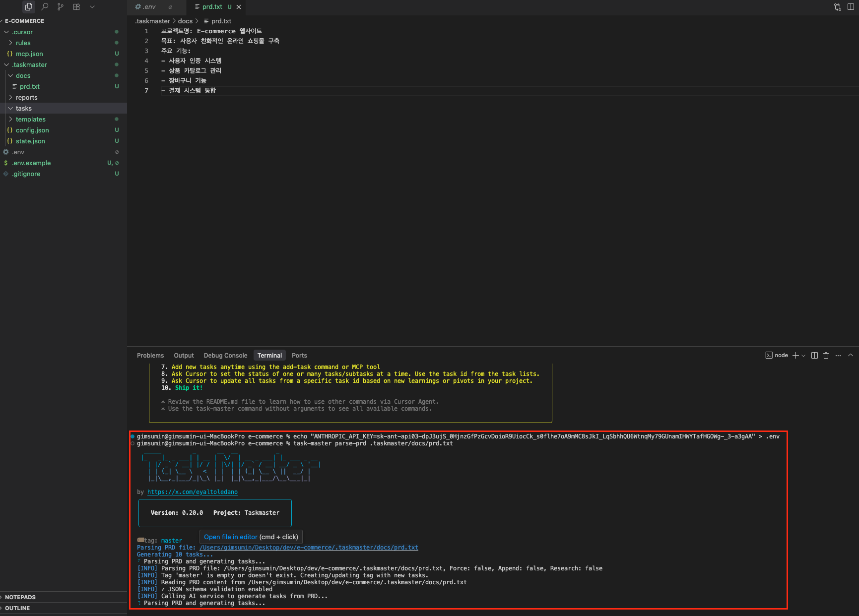
Task: Click 'Open file in editor' tooltip link
Action: 231,537
